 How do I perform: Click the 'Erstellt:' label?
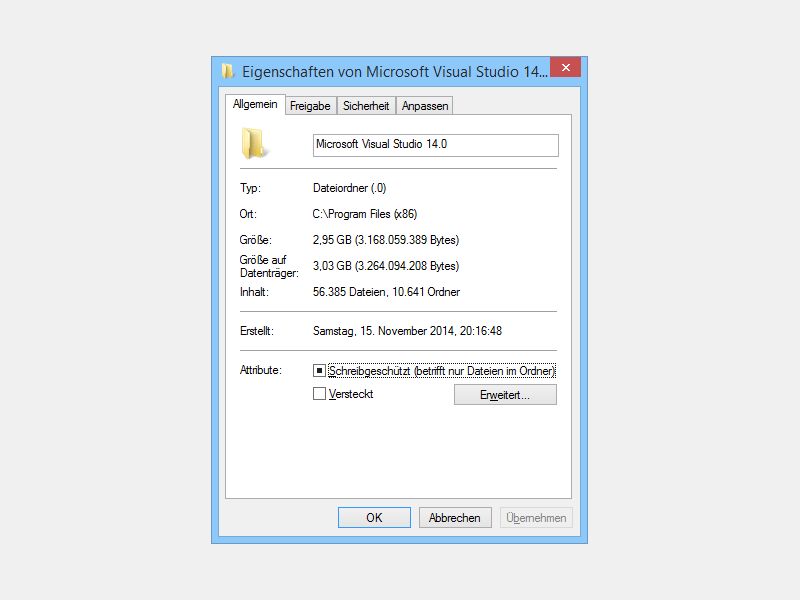pyautogui.click(x=257, y=331)
